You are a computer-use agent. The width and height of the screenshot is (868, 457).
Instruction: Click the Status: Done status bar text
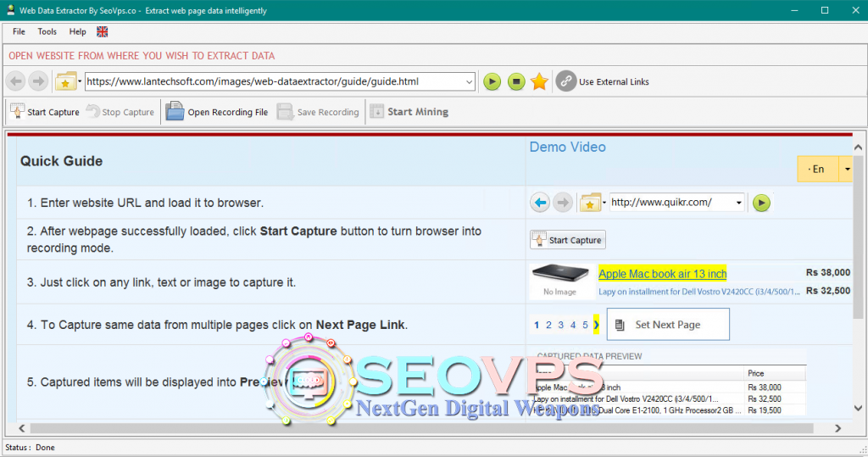pos(30,447)
